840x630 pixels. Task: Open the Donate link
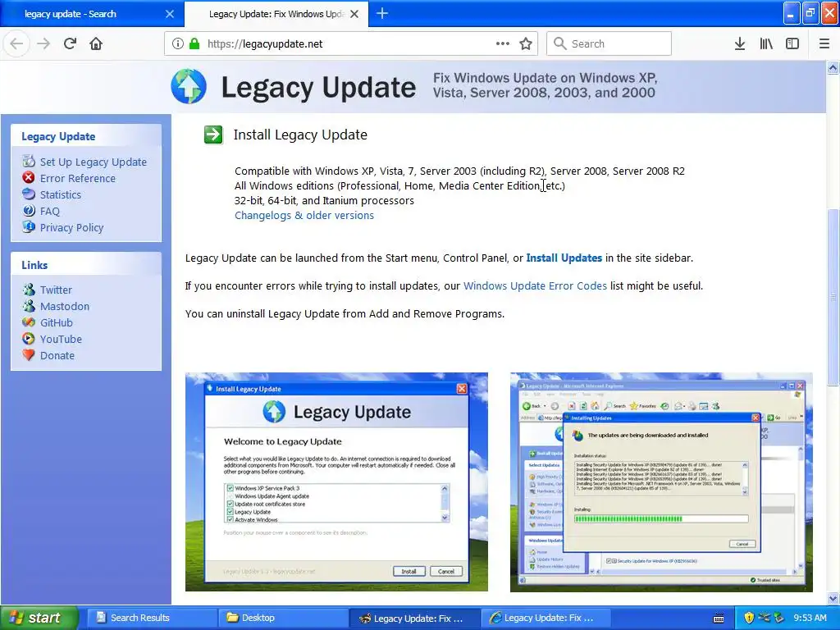click(57, 356)
